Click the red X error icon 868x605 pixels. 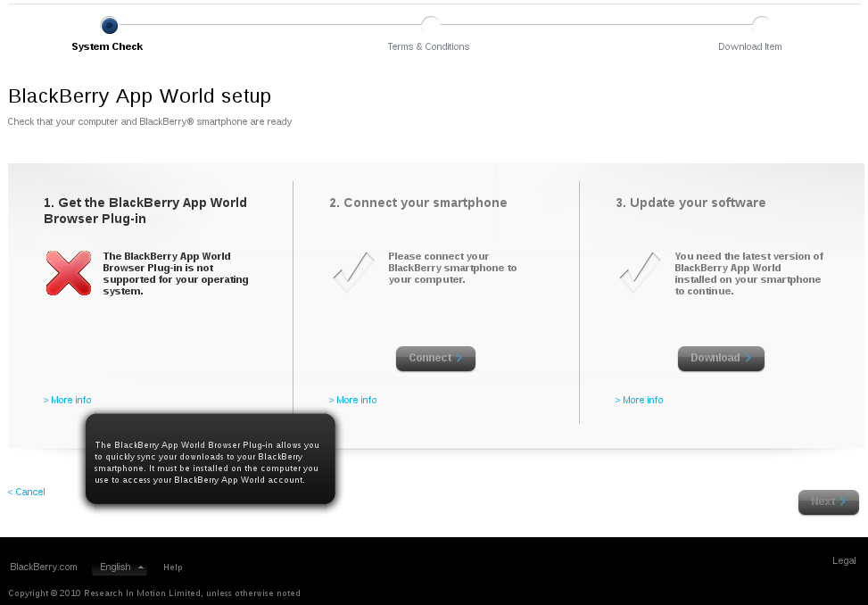(69, 273)
